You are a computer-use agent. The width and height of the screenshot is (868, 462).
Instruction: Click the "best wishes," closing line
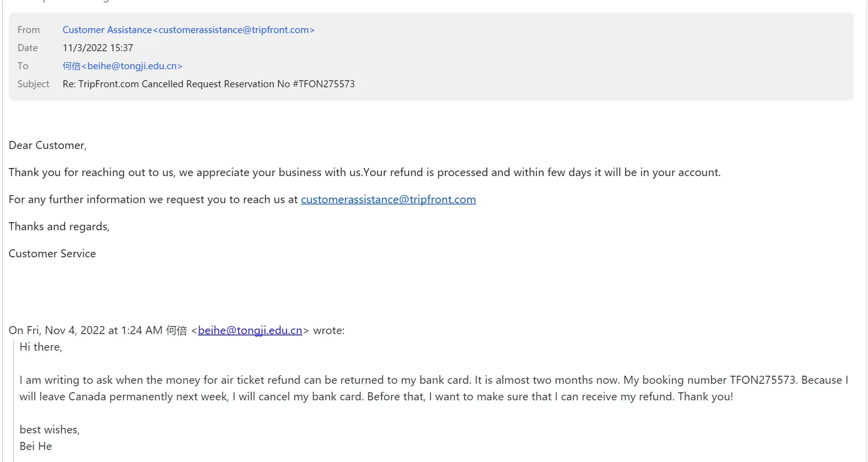click(x=50, y=430)
